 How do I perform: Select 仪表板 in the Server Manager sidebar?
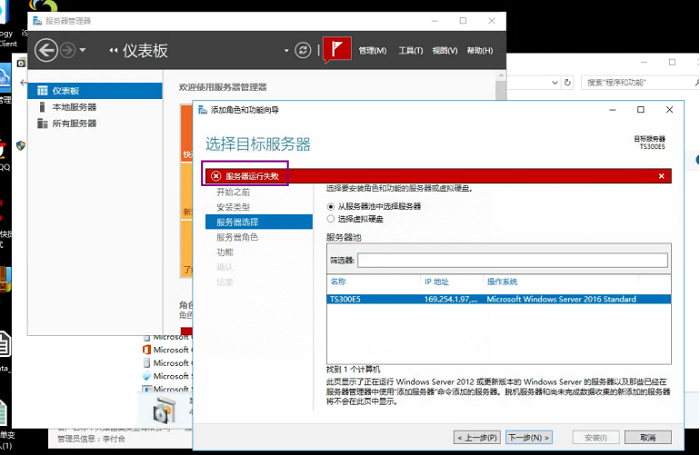95,91
